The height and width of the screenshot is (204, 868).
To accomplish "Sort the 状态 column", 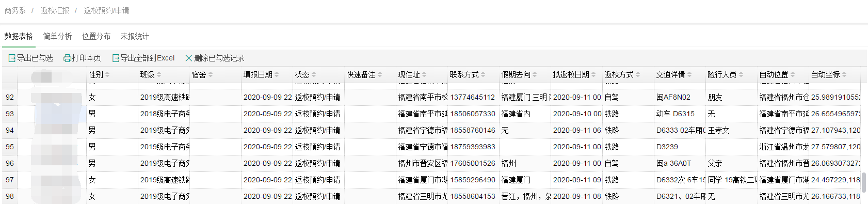I will [x=314, y=75].
